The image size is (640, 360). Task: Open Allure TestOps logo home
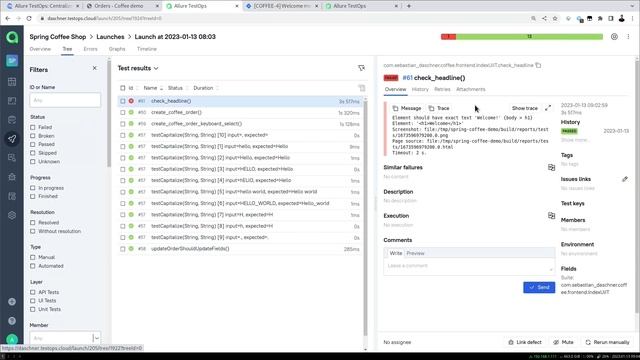12,38
